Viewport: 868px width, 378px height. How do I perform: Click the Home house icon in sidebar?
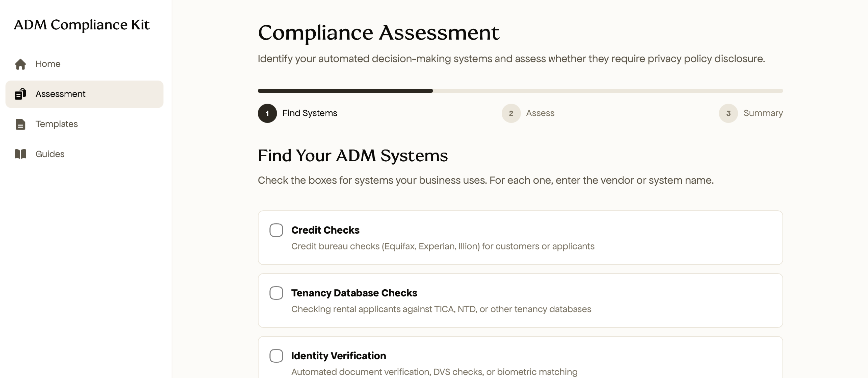pos(20,64)
